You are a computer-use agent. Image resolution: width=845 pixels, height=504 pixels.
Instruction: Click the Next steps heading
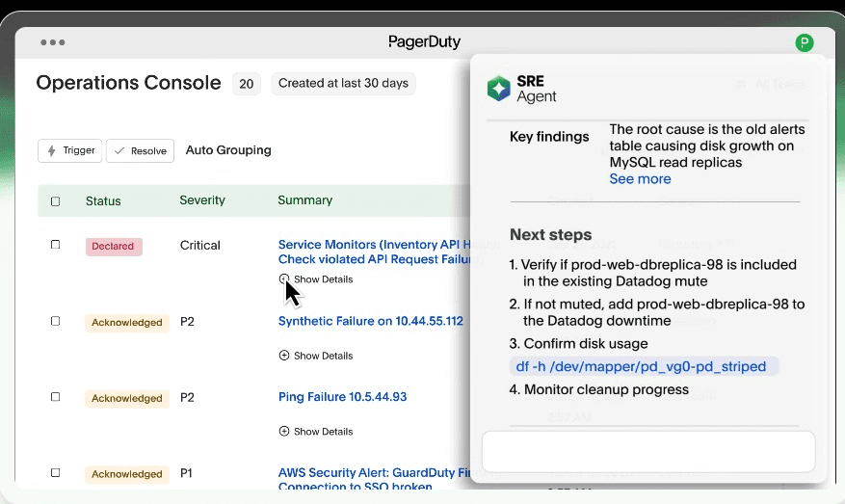551,234
